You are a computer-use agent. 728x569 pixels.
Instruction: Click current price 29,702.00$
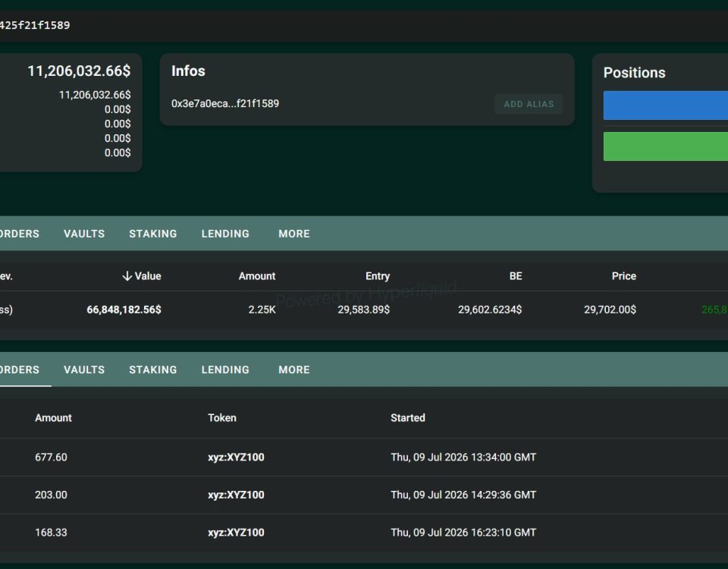tap(610, 310)
